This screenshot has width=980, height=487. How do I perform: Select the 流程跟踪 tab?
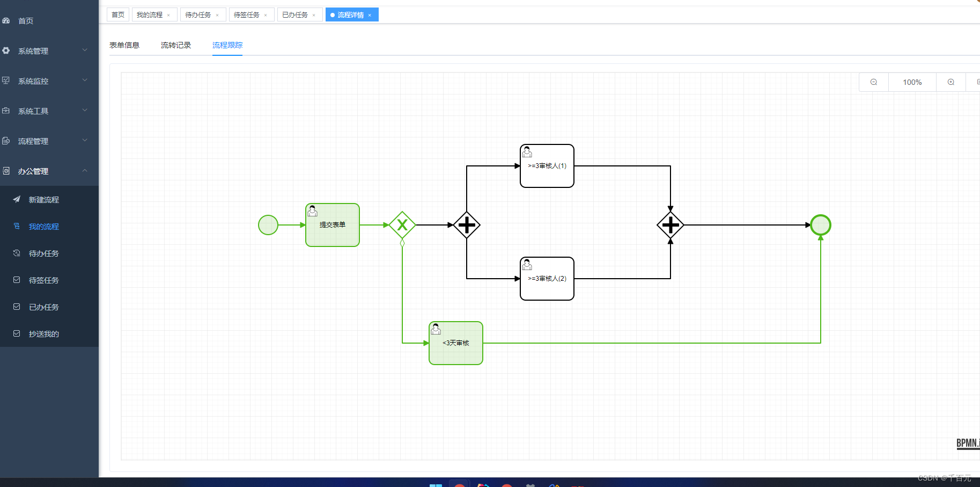pyautogui.click(x=227, y=45)
